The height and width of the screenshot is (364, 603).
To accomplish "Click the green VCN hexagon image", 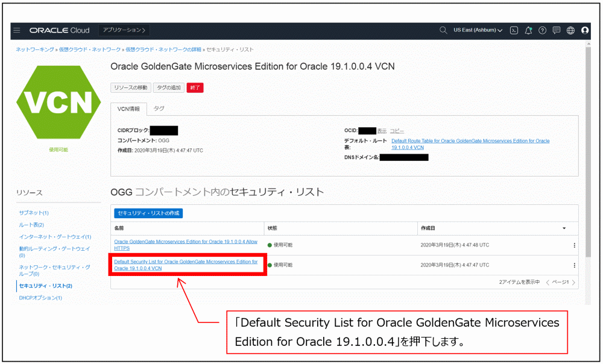I will 58,102.
